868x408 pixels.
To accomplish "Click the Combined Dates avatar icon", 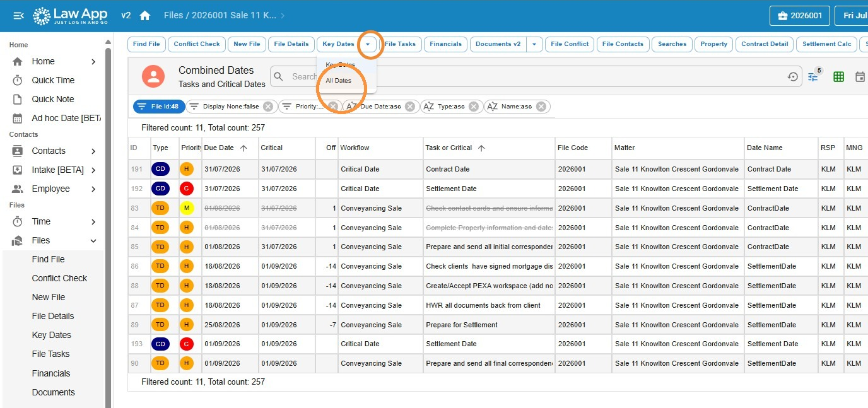I will (x=153, y=76).
